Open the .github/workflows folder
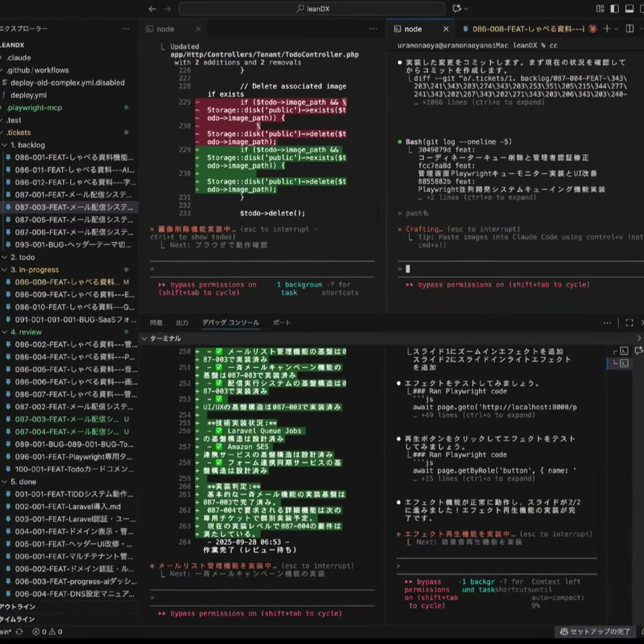The height and width of the screenshot is (644, 644). [x=38, y=70]
